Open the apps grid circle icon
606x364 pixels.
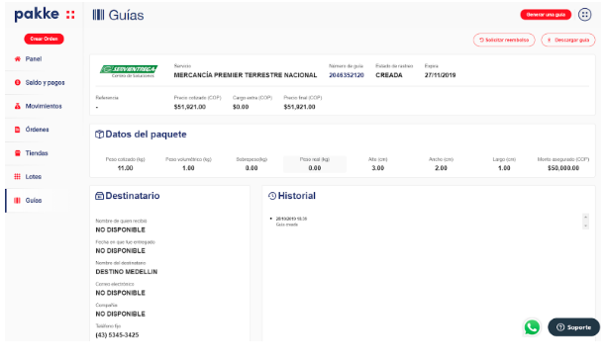(585, 15)
